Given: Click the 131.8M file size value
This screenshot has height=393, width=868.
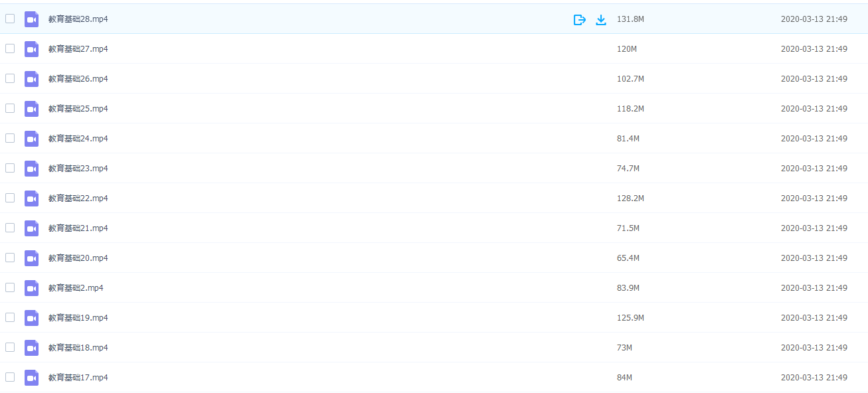Looking at the screenshot, I should point(630,19).
